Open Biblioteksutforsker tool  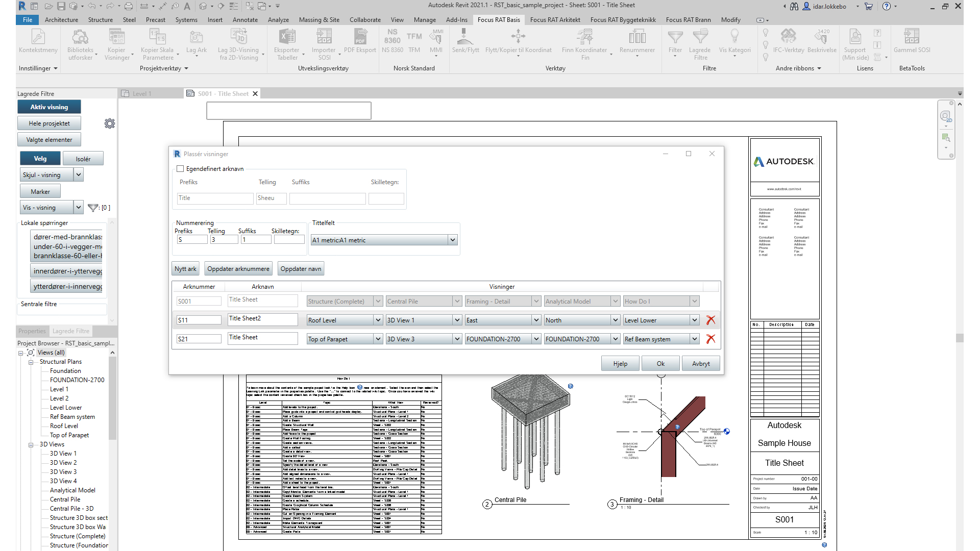coord(80,44)
